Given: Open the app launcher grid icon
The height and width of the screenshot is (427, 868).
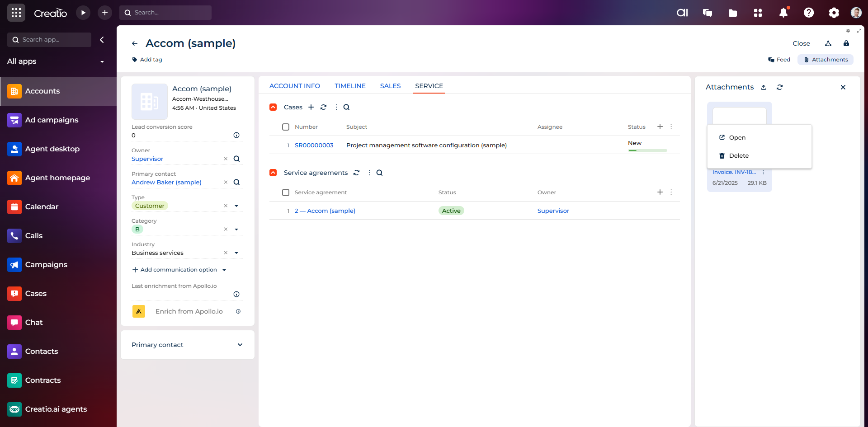Looking at the screenshot, I should click(x=16, y=13).
